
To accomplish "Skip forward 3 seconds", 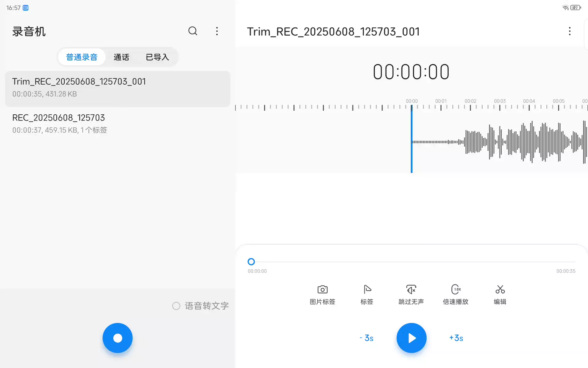I will (x=456, y=338).
